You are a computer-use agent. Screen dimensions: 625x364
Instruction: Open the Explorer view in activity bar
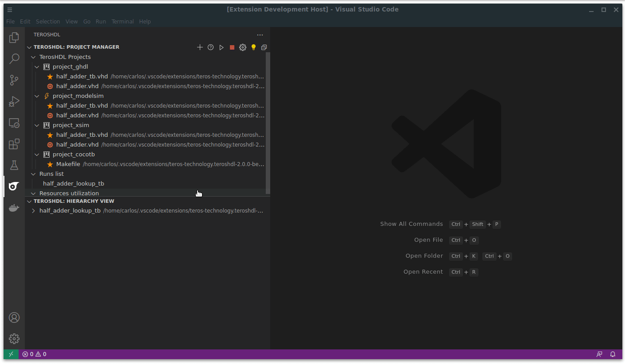click(14, 38)
